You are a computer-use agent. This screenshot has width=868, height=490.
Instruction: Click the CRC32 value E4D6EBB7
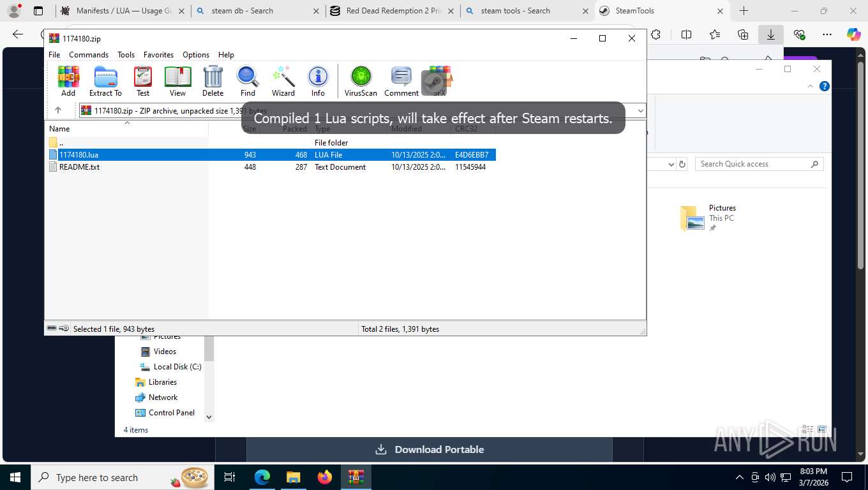coord(472,155)
